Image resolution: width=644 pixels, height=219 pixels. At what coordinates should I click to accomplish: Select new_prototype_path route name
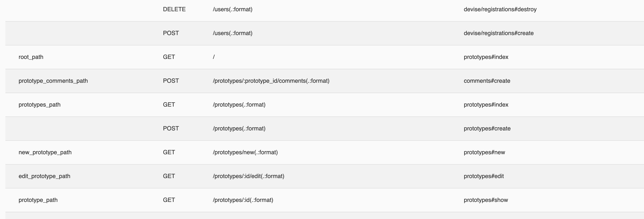pos(45,152)
